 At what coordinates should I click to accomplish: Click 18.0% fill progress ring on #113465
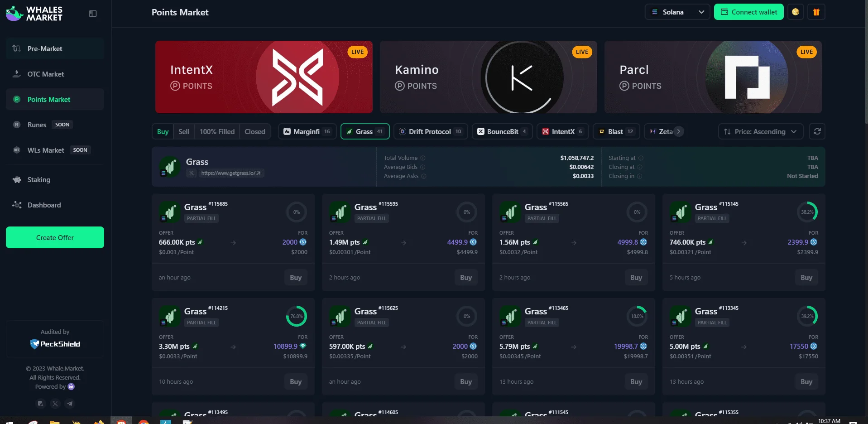coord(637,316)
